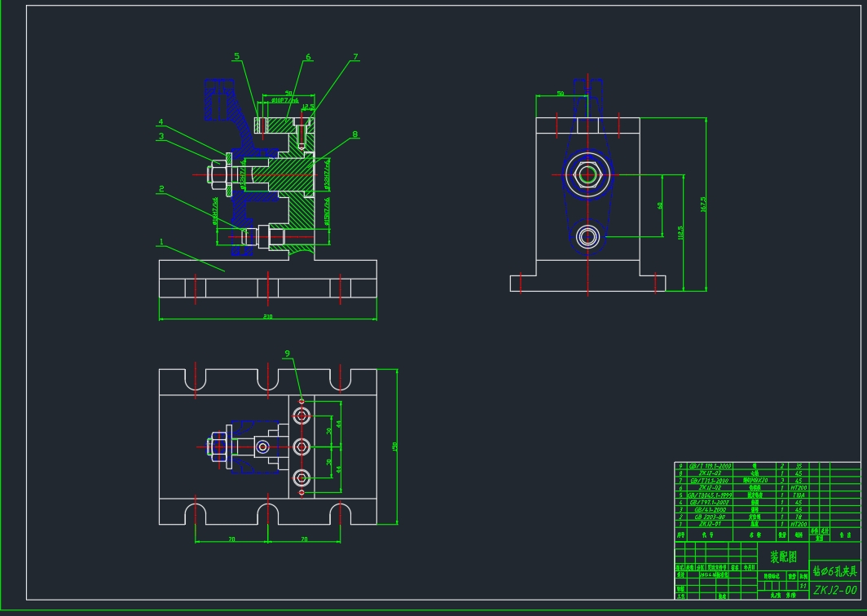867x616 pixels.
Task: Select the 167.5 height dimension in side view
Action: [x=703, y=204]
